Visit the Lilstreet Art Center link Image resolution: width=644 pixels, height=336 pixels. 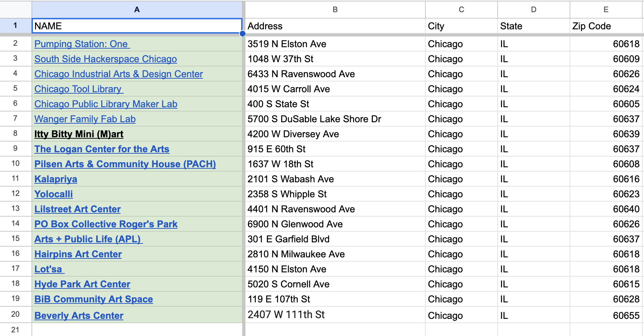tap(78, 209)
